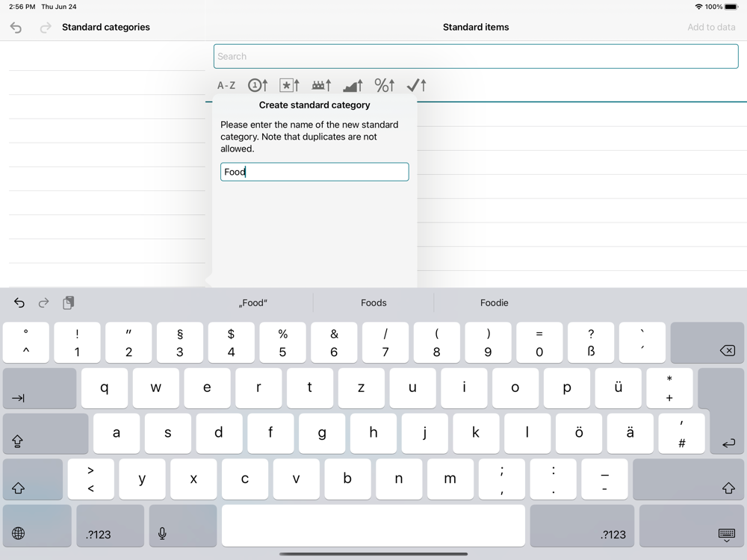
Task: Tap the ö key
Action: pos(579,433)
